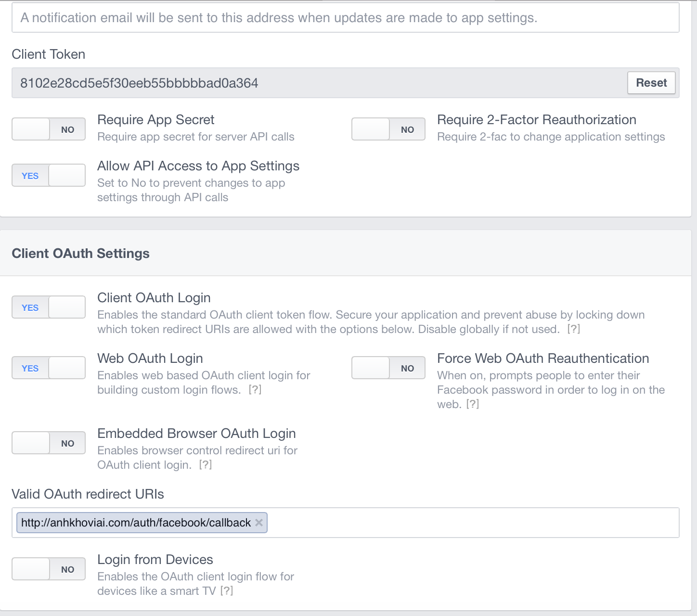Open help [?] for Client OAuth Login
The width and height of the screenshot is (697, 616).
(573, 329)
